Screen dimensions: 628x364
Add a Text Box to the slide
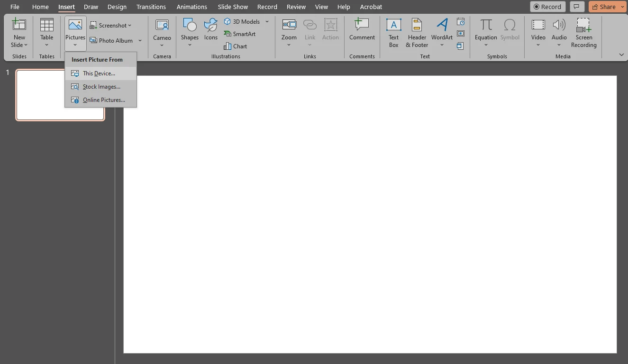pyautogui.click(x=393, y=32)
